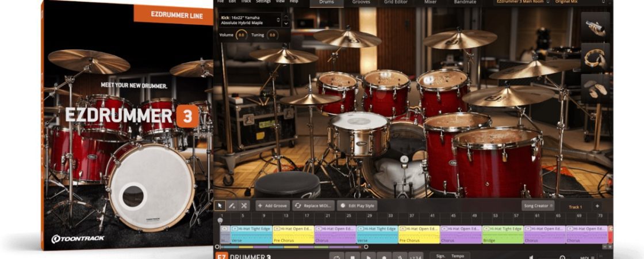Open the Track menu

pyautogui.click(x=246, y=2)
